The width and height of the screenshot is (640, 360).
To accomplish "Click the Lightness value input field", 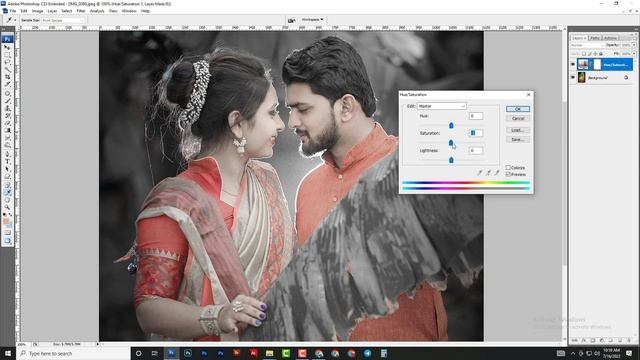I will coord(476,151).
